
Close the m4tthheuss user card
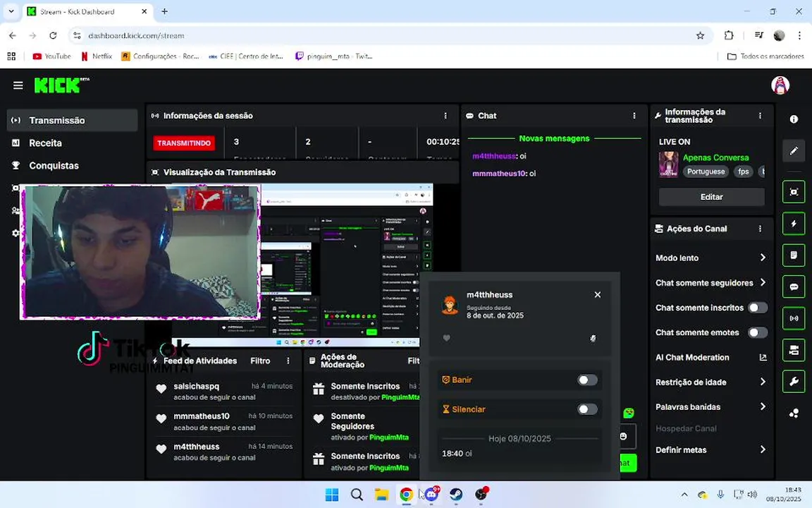click(598, 294)
